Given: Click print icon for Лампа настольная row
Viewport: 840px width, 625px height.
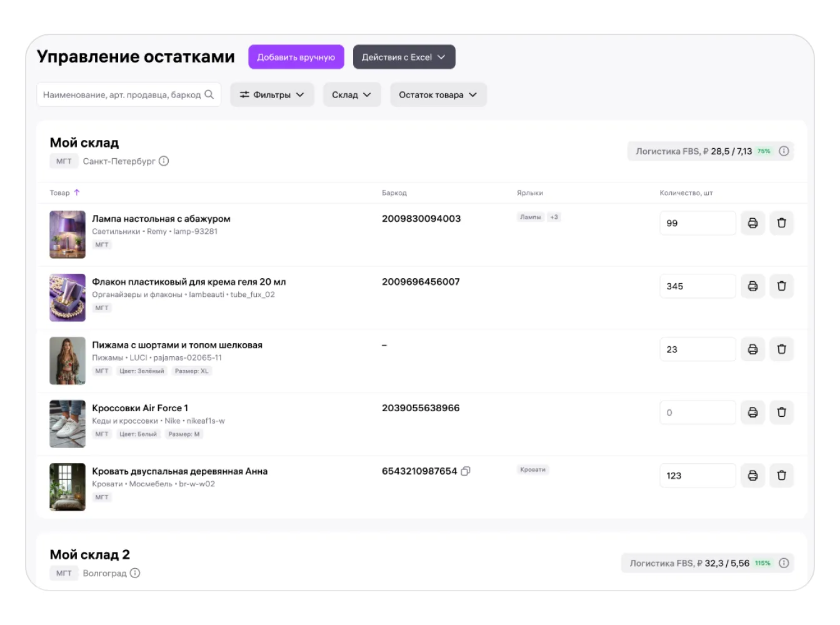Looking at the screenshot, I should pyautogui.click(x=752, y=223).
